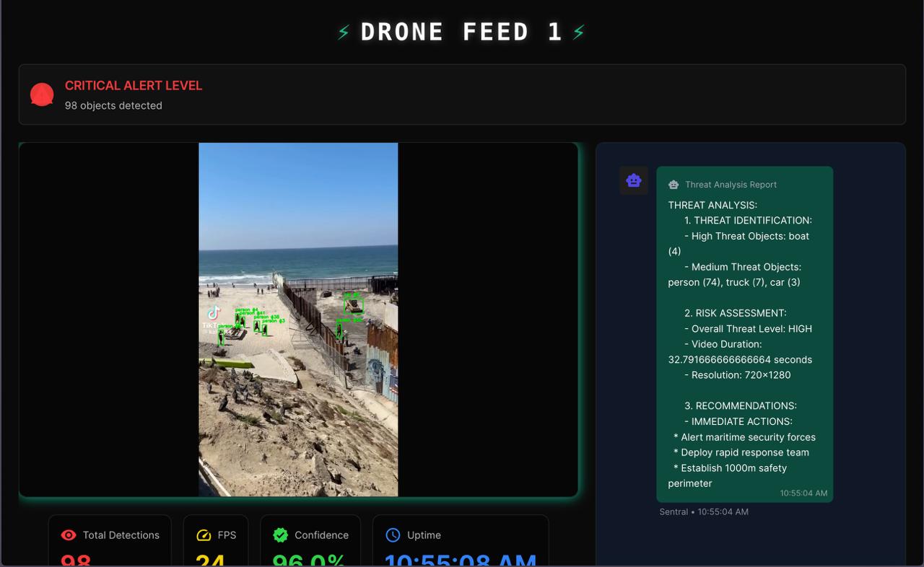Click the drone video feed frame
Viewport: 924px width, 567px height.
point(298,320)
